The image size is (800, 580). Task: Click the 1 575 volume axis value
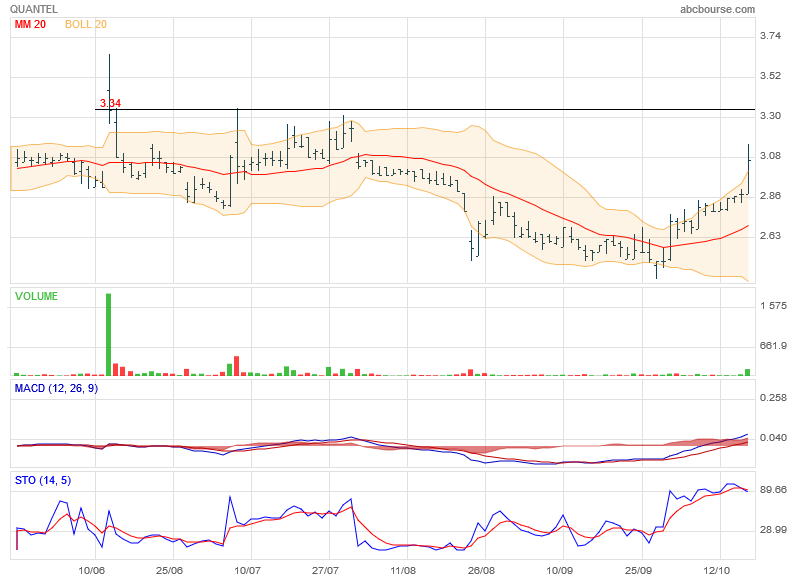773,305
